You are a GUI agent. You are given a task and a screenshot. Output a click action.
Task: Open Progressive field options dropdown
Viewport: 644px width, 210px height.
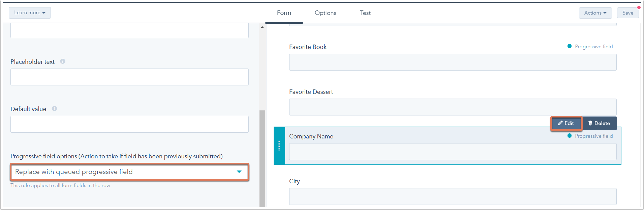[x=130, y=172]
